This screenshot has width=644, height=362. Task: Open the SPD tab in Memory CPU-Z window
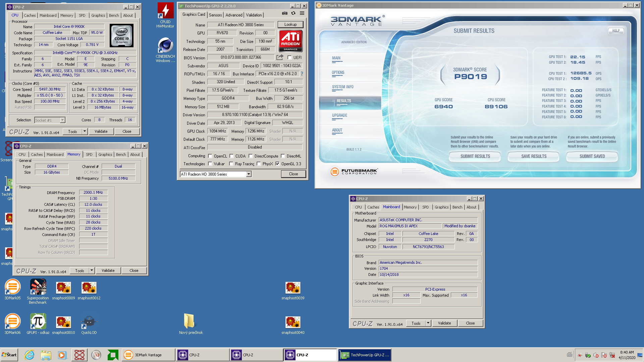(89, 155)
